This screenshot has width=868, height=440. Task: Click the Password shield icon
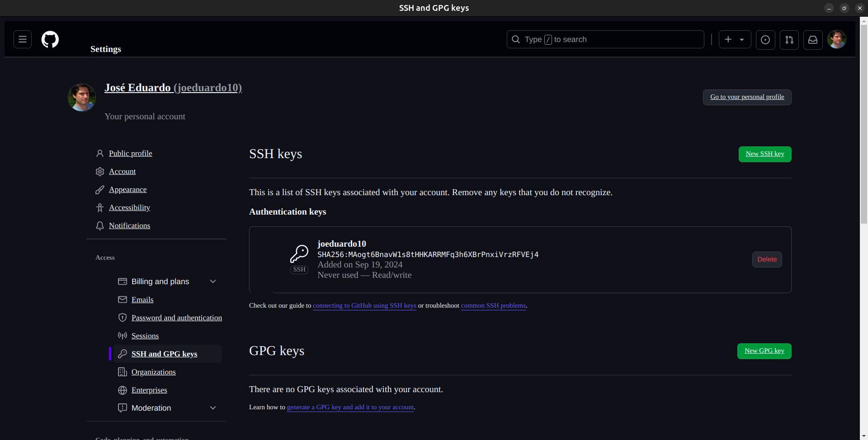123,318
